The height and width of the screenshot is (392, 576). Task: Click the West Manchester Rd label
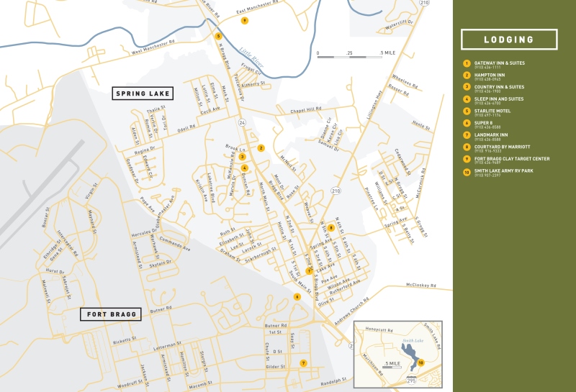(x=153, y=47)
